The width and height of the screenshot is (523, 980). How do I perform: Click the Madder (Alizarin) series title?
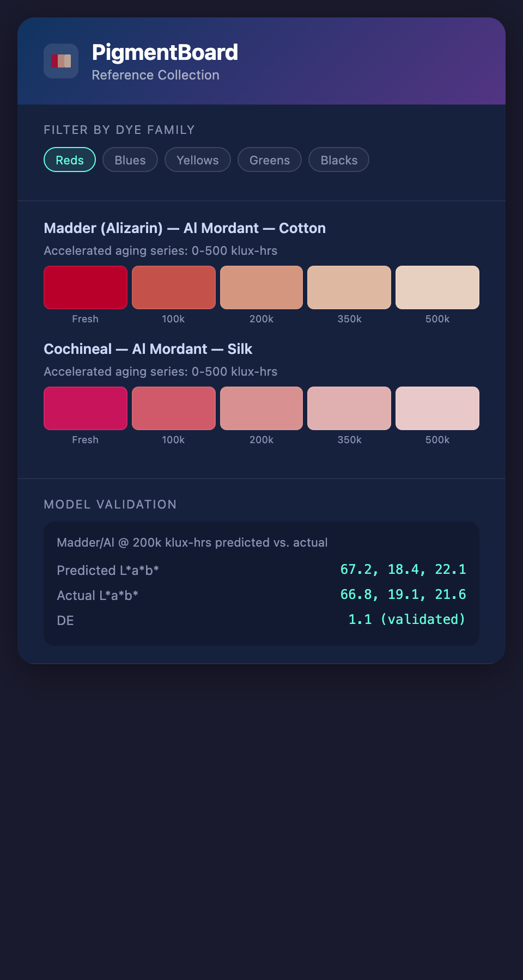185,228
